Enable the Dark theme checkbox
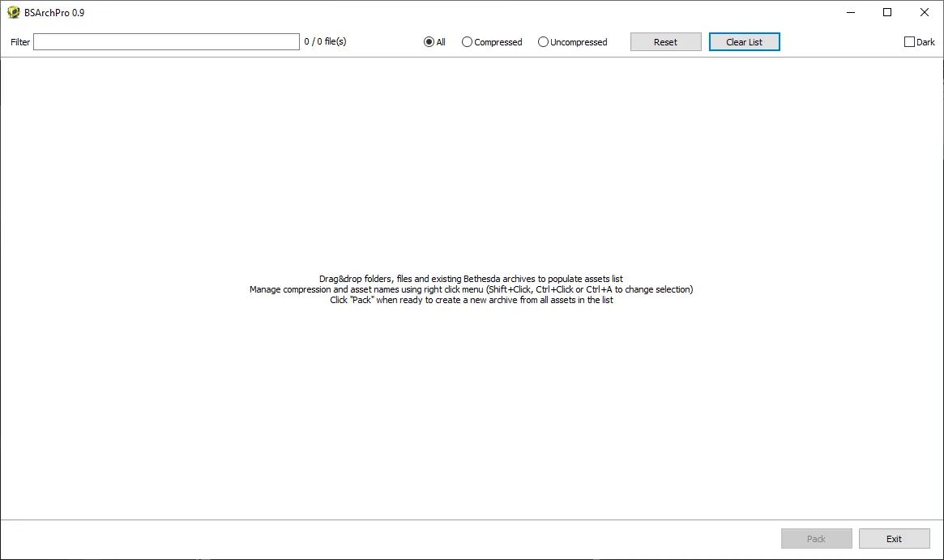Viewport: 944px width, 560px height. (909, 42)
